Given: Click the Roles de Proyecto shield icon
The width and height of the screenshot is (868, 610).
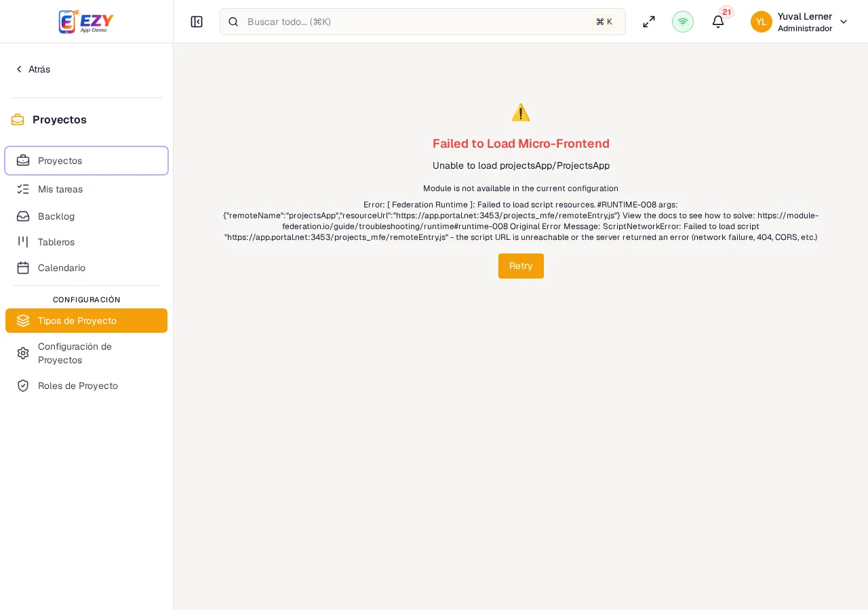Looking at the screenshot, I should (23, 386).
